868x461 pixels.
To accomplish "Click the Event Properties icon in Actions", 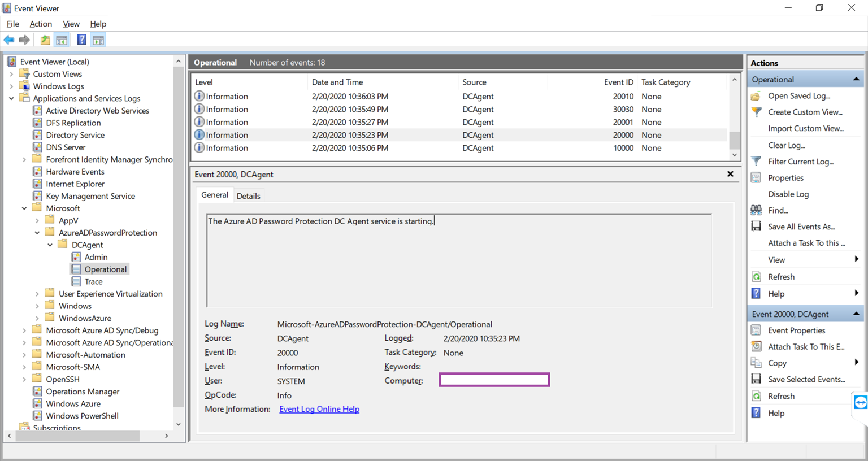I will pos(756,330).
